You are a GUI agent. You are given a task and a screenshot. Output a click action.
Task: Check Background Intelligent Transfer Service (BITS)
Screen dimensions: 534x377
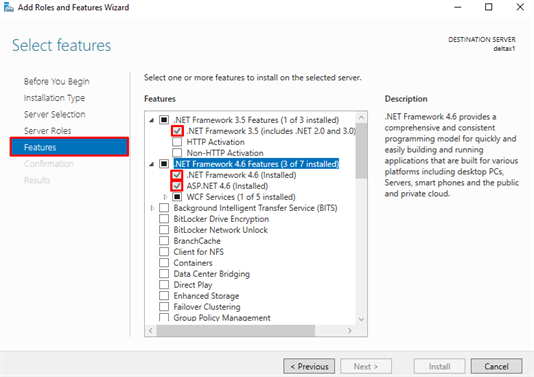tap(164, 208)
